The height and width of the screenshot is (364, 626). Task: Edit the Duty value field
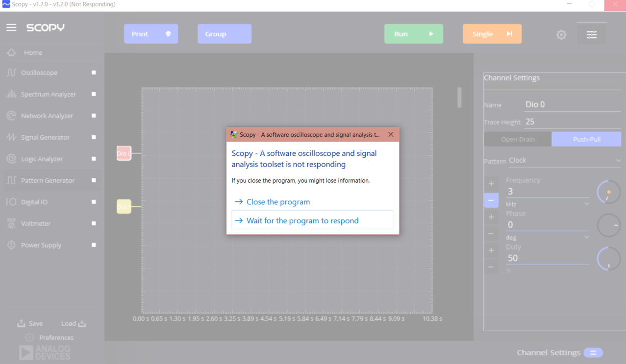(x=548, y=258)
